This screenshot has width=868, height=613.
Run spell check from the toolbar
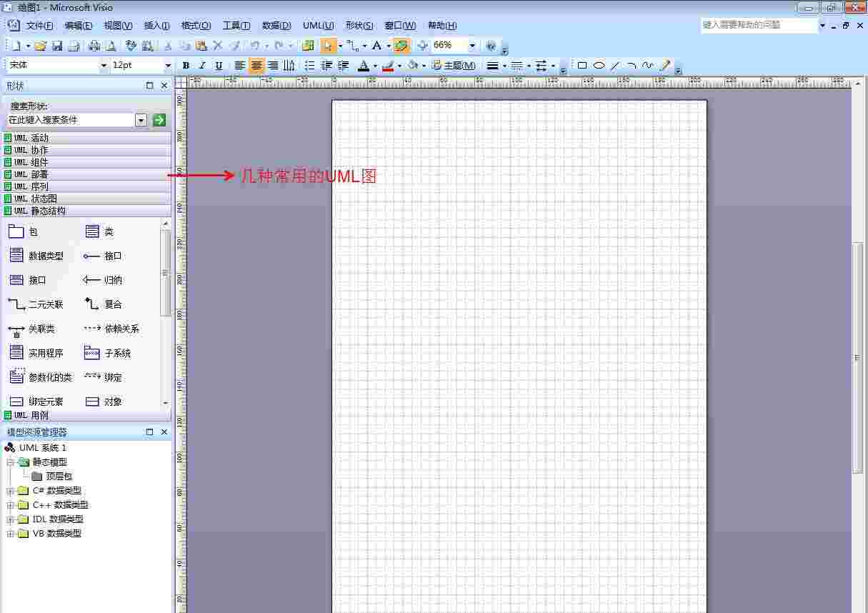131,45
